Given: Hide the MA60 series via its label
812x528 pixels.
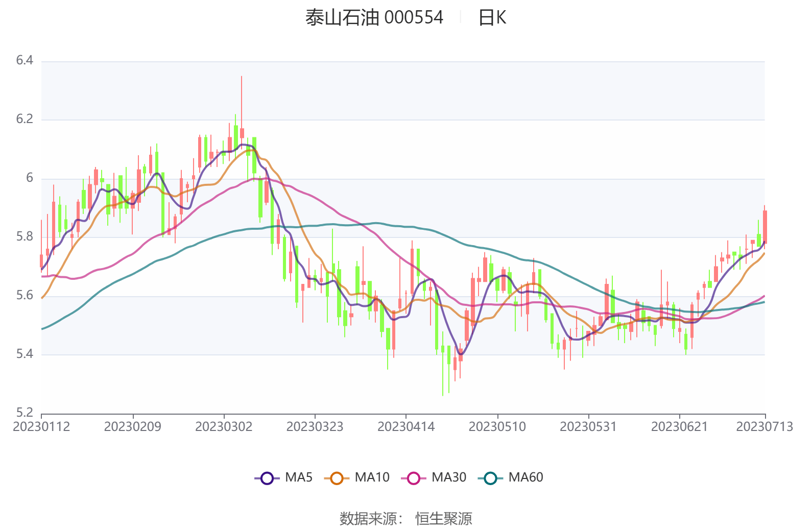Looking at the screenshot, I should 526,477.
